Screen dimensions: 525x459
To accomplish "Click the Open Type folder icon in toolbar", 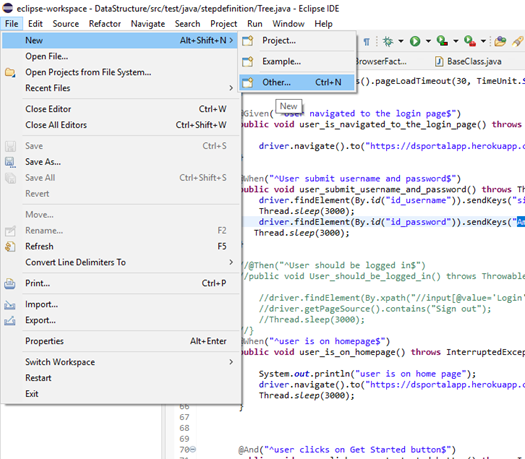I will [500, 41].
